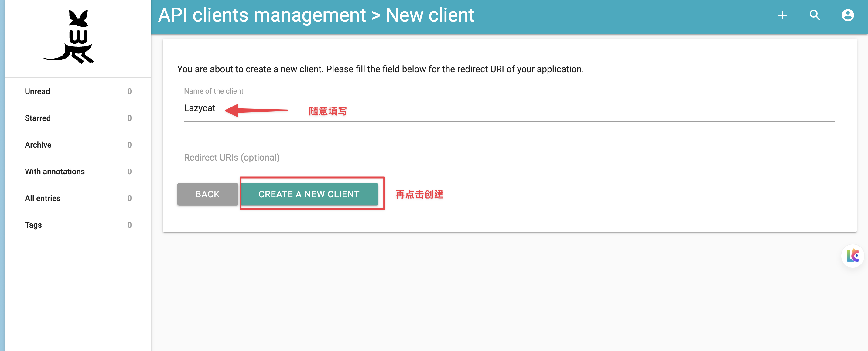Focus the Name of the client field

point(509,108)
